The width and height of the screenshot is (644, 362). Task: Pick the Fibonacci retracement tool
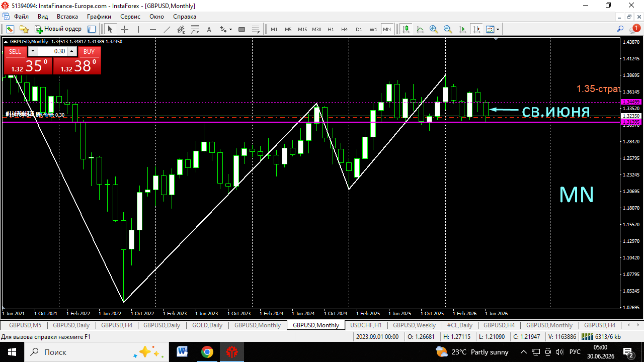coord(195,29)
